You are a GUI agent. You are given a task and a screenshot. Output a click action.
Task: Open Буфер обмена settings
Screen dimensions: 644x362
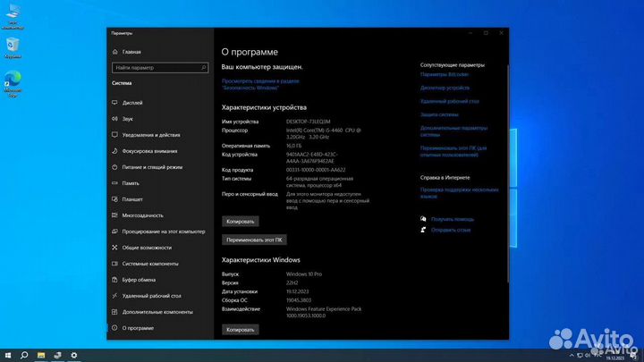[x=140, y=280]
